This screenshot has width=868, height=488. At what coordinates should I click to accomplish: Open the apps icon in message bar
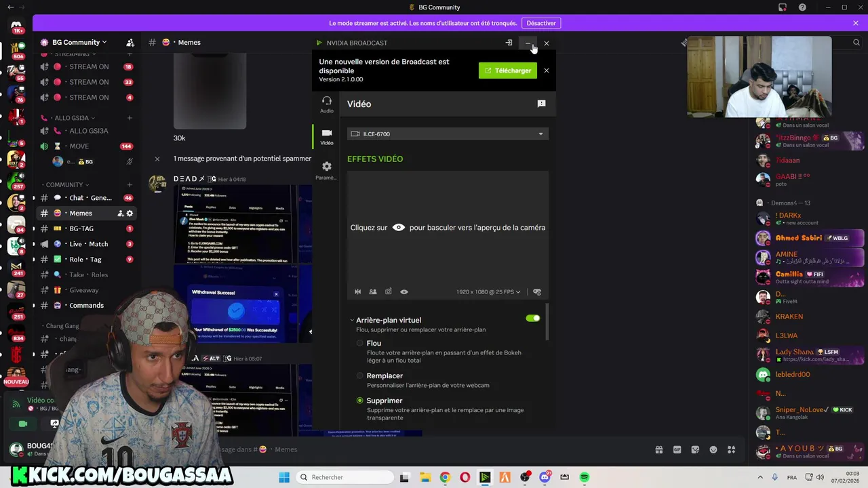[732, 449]
